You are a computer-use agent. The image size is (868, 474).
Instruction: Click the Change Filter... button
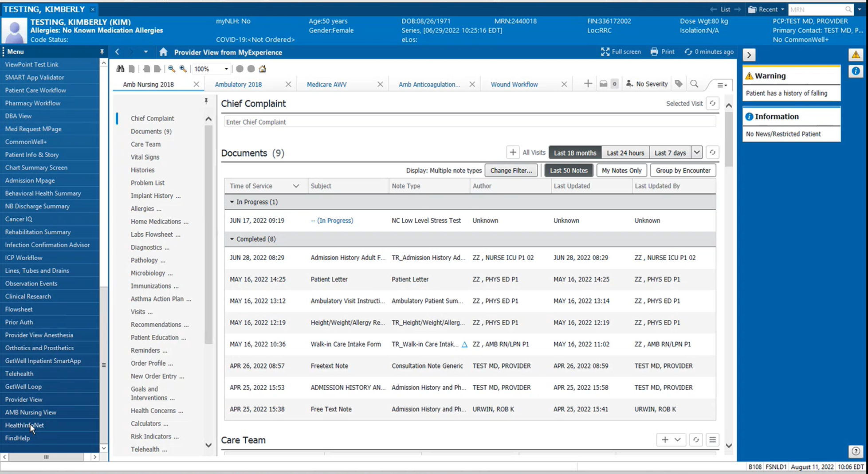coord(511,170)
